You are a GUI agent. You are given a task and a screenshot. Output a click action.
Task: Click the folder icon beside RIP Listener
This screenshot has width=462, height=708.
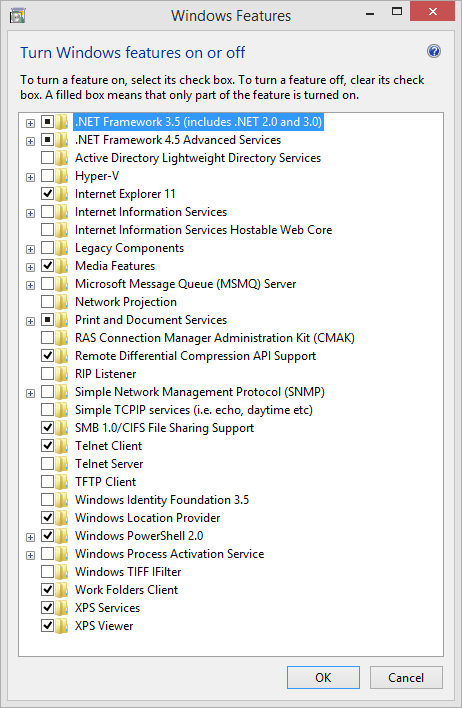tap(62, 373)
